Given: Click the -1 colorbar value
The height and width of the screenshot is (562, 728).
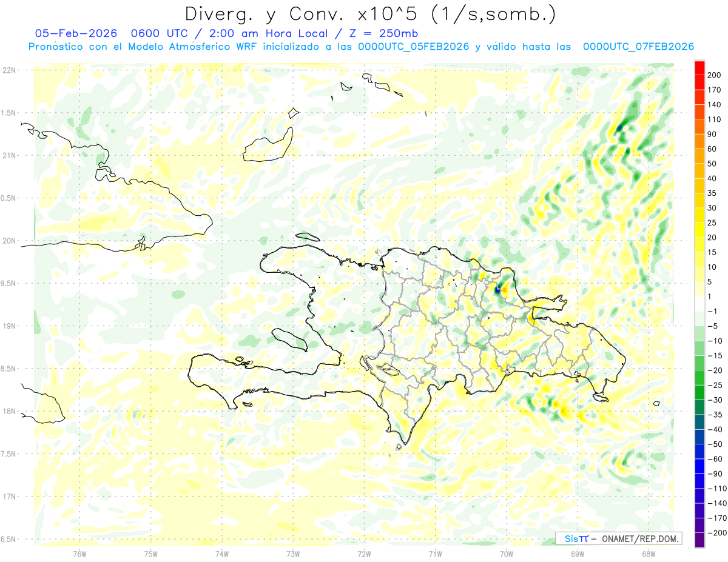Looking at the screenshot, I should click(712, 312).
